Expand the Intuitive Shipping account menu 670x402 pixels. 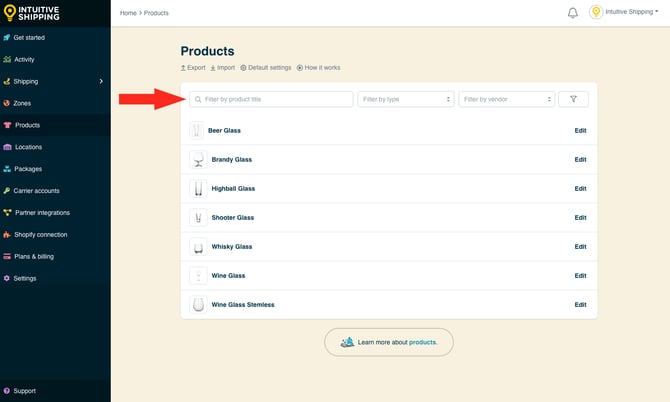click(629, 13)
